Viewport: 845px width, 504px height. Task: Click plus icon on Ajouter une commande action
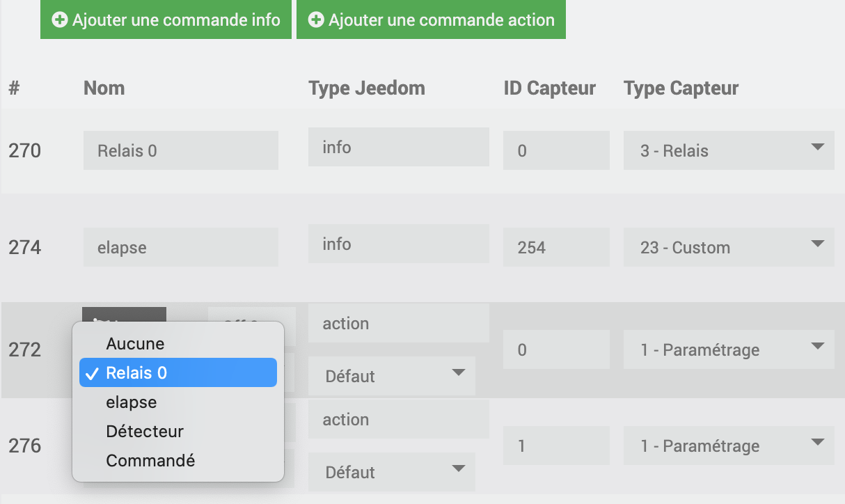coord(317,20)
